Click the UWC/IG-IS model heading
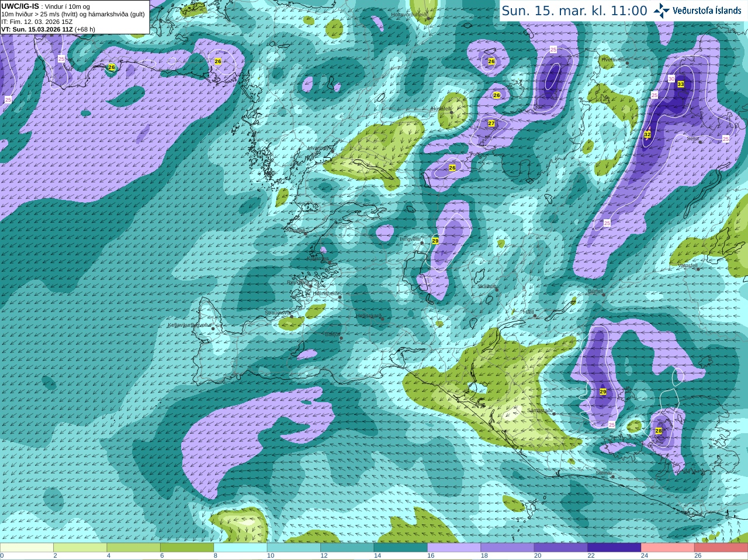The image size is (748, 560). click(20, 6)
